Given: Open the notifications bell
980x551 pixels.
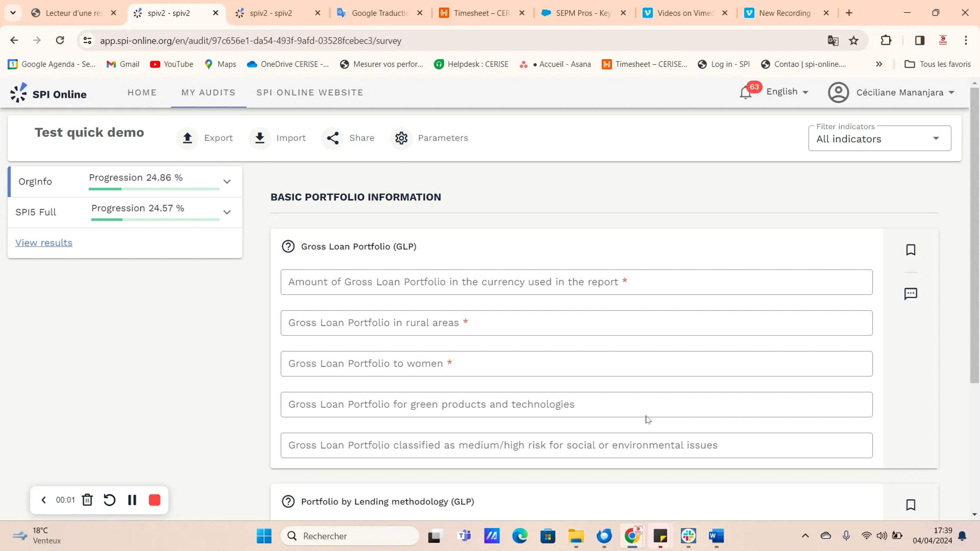Looking at the screenshot, I should 746,93.
